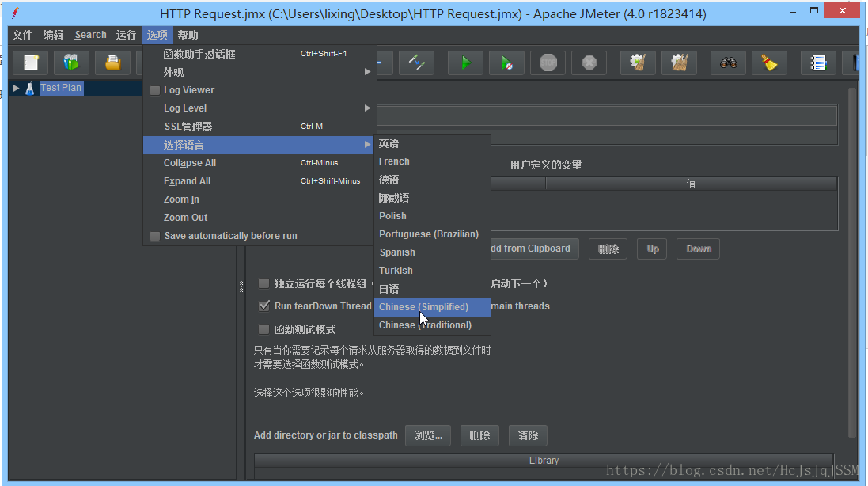Open the 选择语言 submenu entry
Viewport: 868px width, 486px height.
point(259,145)
